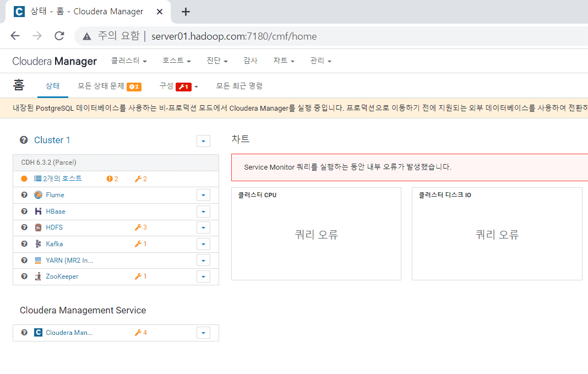Click the YARN status question icon

point(24,261)
